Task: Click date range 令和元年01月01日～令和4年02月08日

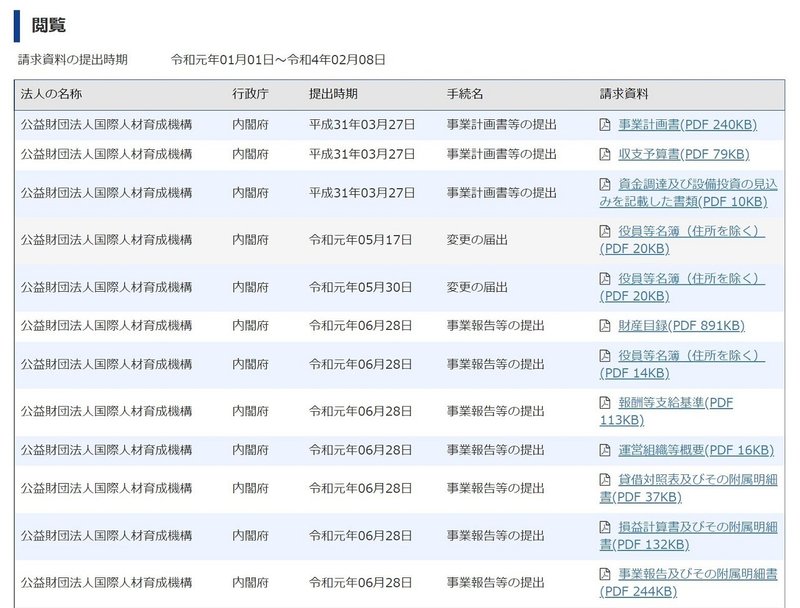Action: click(x=278, y=60)
